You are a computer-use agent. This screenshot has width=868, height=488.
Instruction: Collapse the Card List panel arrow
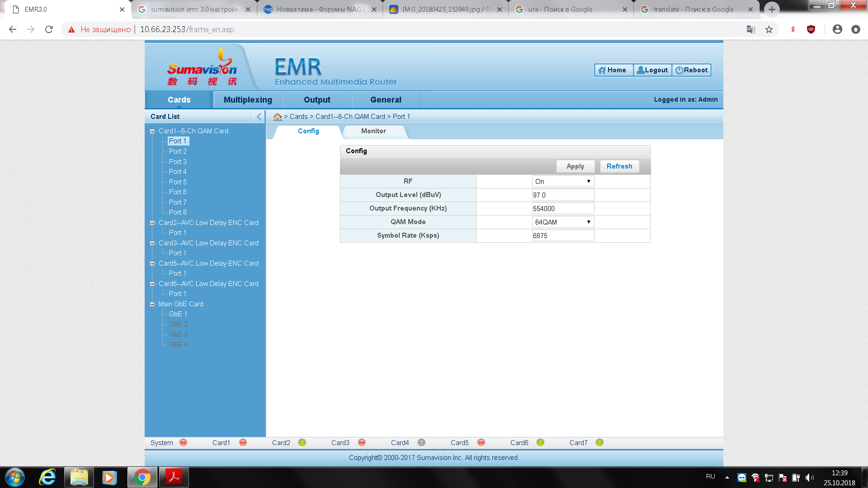pos(259,117)
